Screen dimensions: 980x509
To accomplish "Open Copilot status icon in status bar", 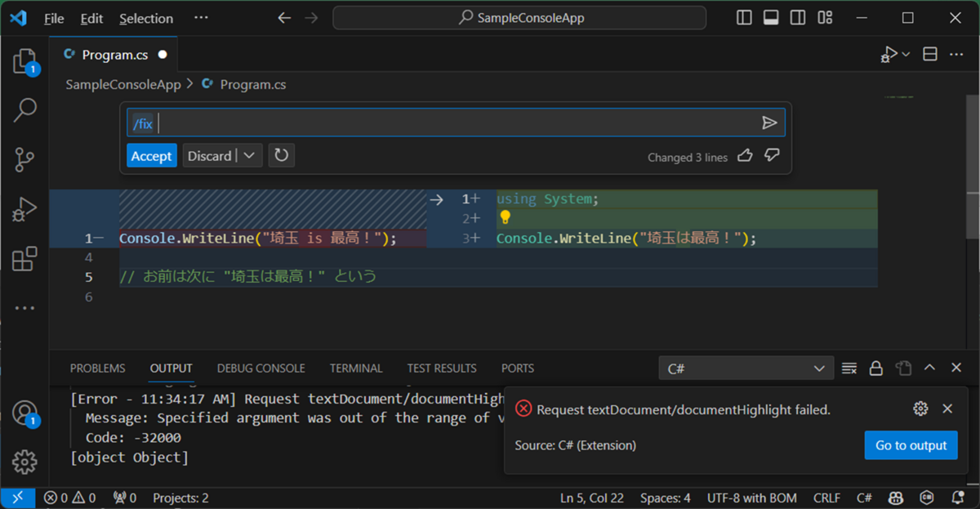I will coord(896,498).
